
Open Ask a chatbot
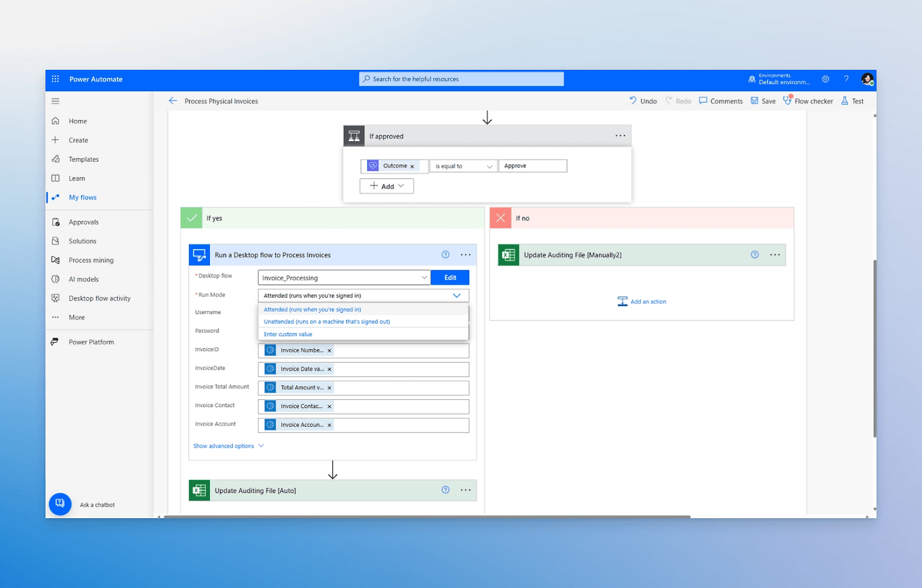click(x=60, y=504)
